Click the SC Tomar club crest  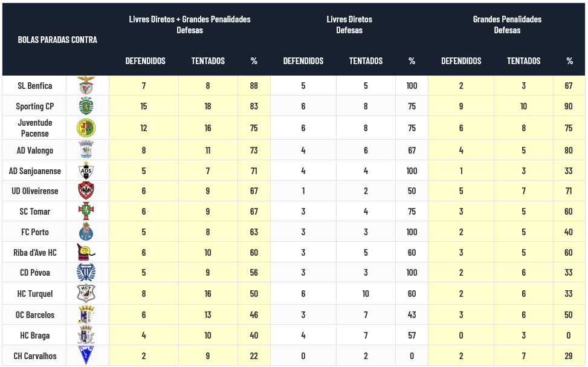tap(86, 212)
